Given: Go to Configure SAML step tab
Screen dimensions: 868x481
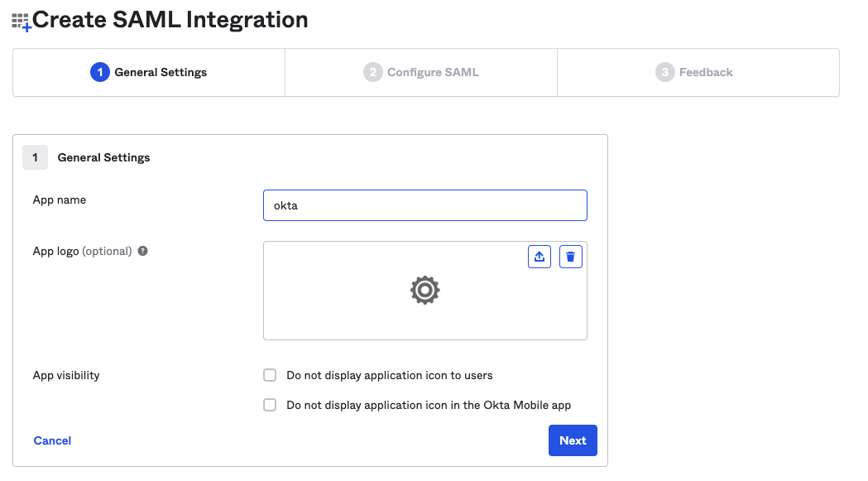Looking at the screenshot, I should pos(421,73).
